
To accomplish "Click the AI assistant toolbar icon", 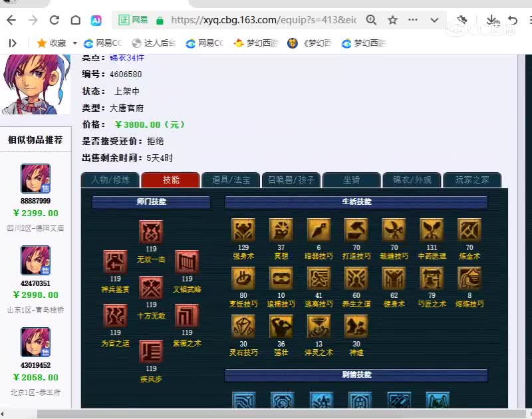I will [x=96, y=21].
